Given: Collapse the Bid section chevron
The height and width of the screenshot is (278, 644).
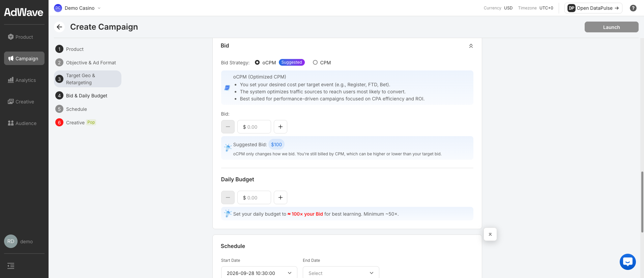Looking at the screenshot, I should 471,46.
